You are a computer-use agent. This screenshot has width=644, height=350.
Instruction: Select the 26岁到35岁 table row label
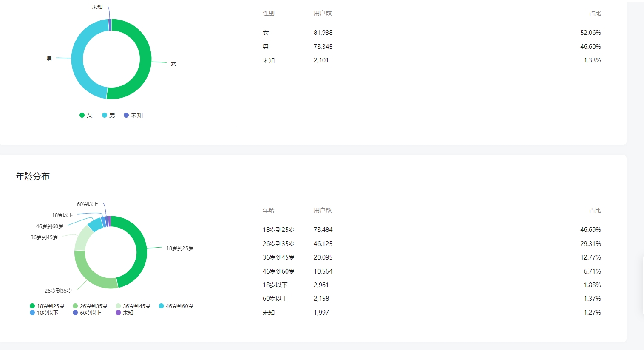pos(278,244)
